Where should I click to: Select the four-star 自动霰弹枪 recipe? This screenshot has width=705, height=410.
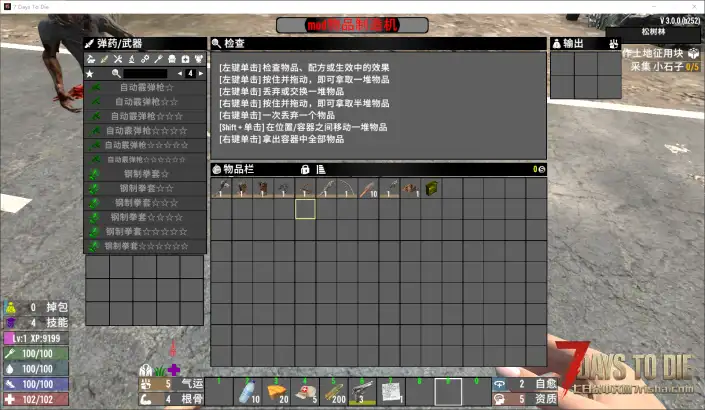[145, 130]
